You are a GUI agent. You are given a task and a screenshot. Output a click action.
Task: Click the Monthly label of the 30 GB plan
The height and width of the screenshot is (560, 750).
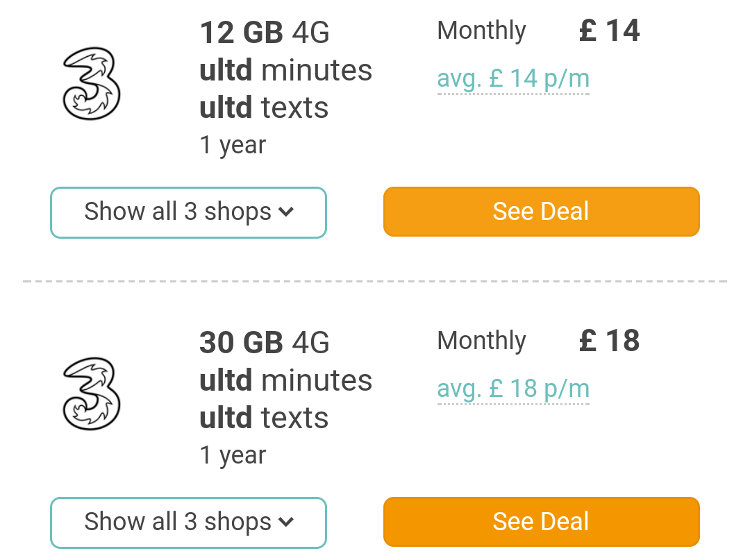(482, 341)
